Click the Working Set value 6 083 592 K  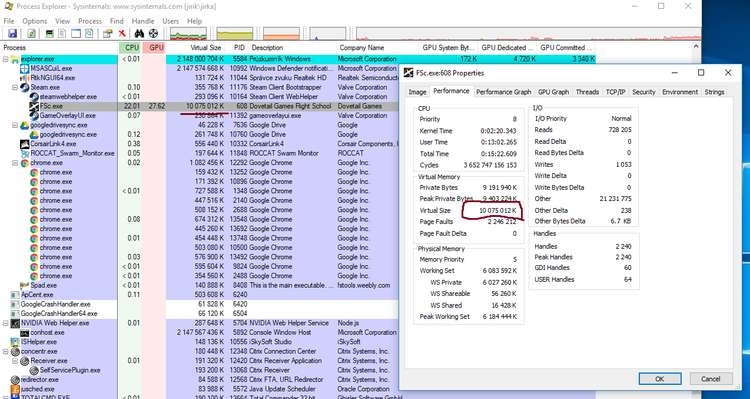tap(499, 271)
